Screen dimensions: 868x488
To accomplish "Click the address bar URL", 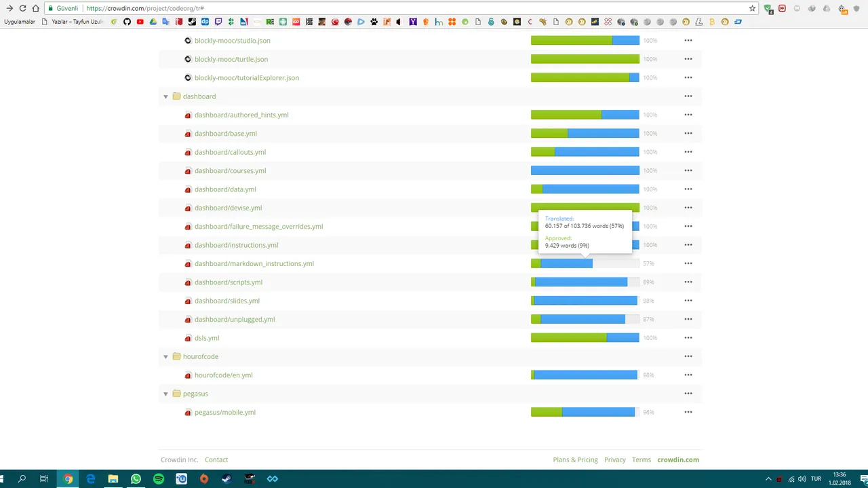I will tap(145, 8).
